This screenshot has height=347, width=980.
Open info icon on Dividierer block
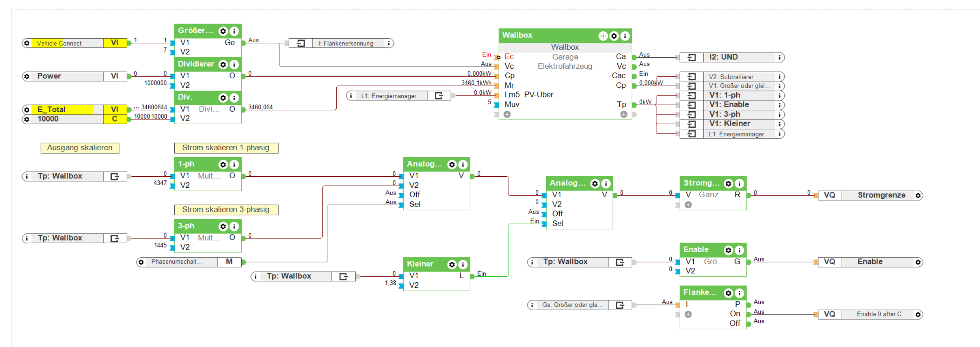coord(234,65)
